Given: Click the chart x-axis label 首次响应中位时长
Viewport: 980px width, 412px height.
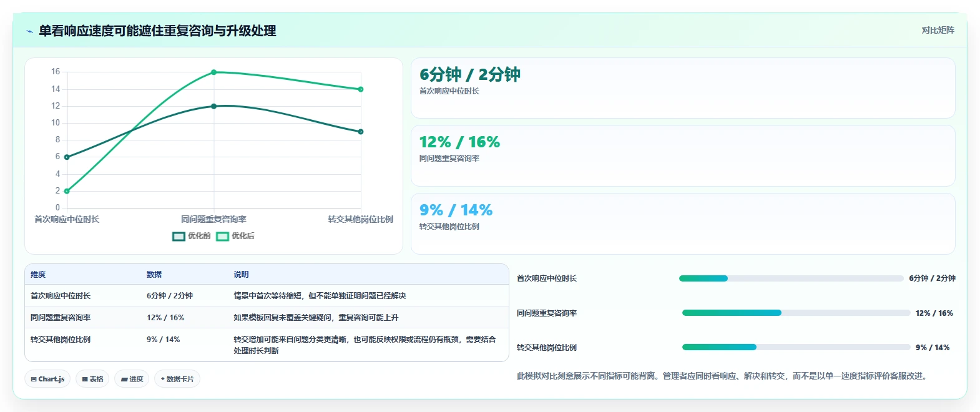Looking at the screenshot, I should point(67,220).
